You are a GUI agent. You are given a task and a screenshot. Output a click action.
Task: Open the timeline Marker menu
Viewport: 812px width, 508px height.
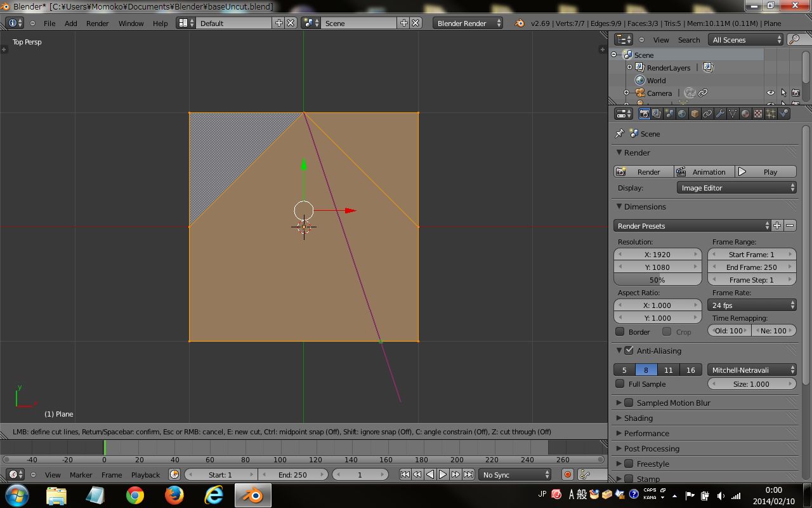81,475
